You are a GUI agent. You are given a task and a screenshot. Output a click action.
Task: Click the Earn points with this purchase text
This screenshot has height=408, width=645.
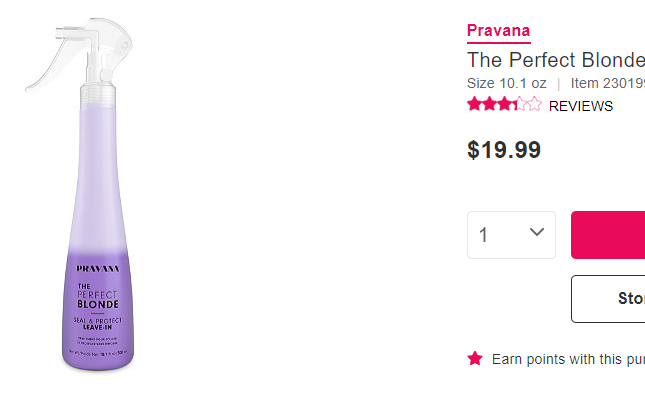(x=568, y=359)
